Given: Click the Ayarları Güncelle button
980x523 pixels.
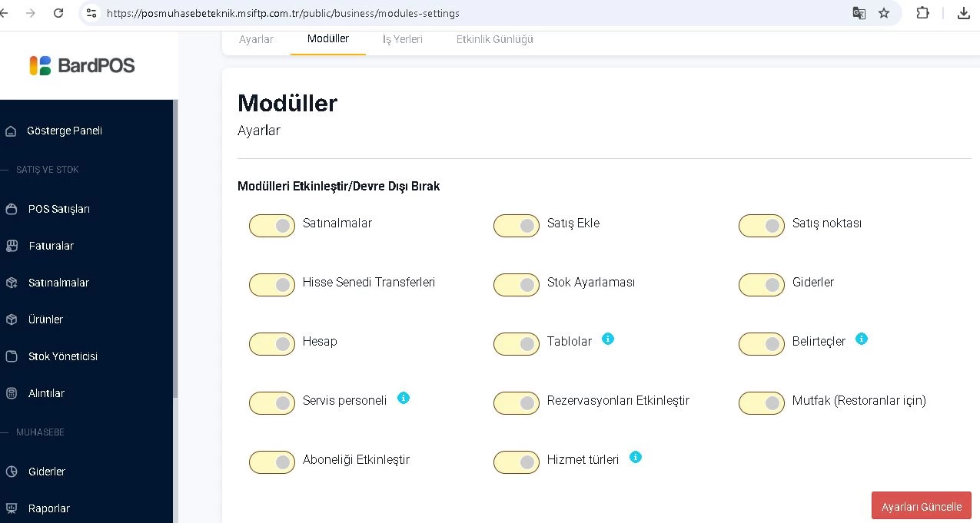Looking at the screenshot, I should 921,507.
